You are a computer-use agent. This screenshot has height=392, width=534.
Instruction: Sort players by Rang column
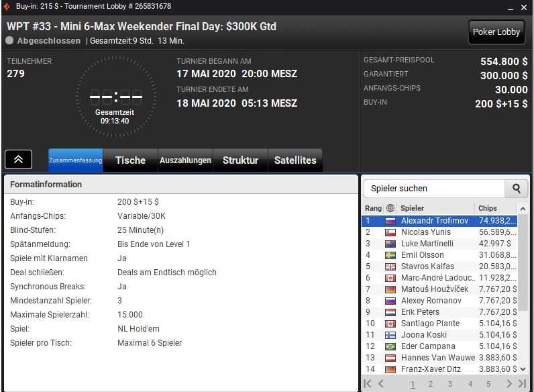point(373,208)
